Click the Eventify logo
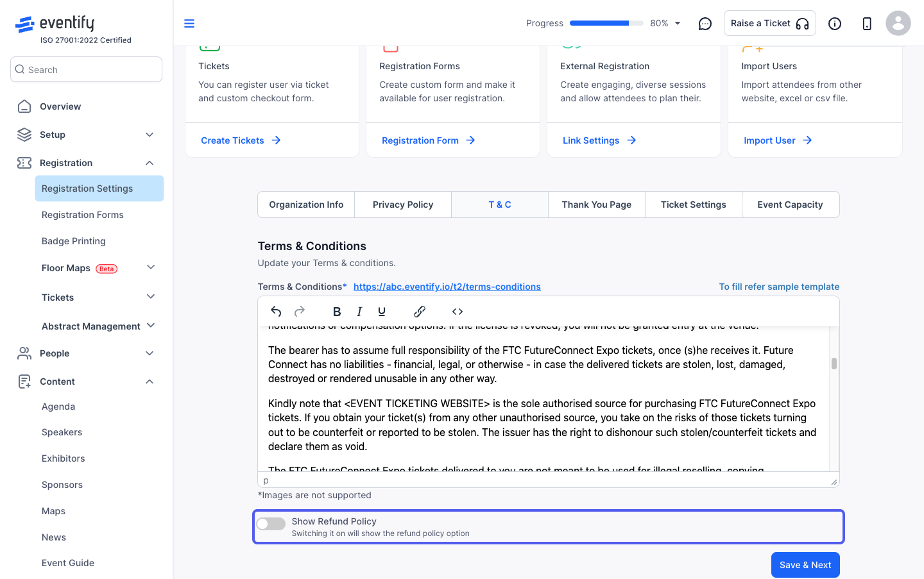The width and height of the screenshot is (924, 579). tap(55, 24)
